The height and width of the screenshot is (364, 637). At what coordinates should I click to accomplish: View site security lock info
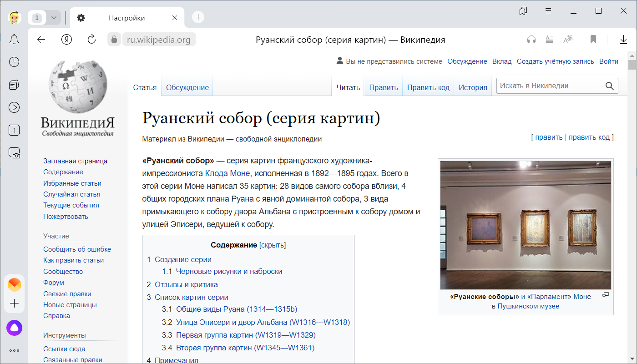[x=114, y=40]
